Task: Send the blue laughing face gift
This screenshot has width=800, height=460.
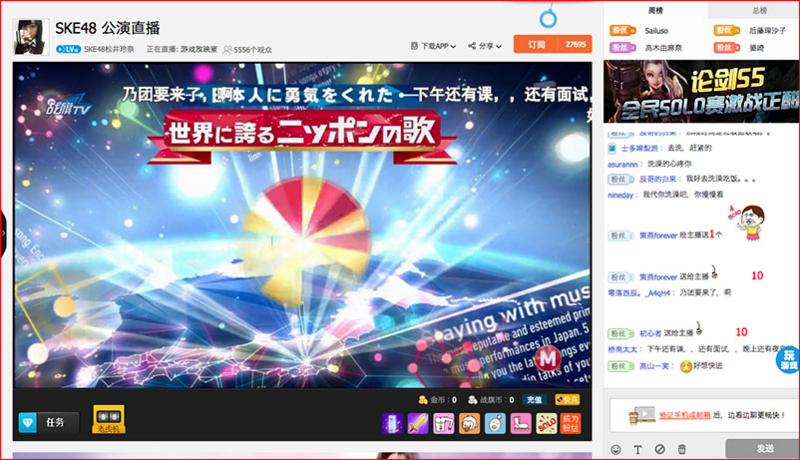Action: (x=495, y=424)
